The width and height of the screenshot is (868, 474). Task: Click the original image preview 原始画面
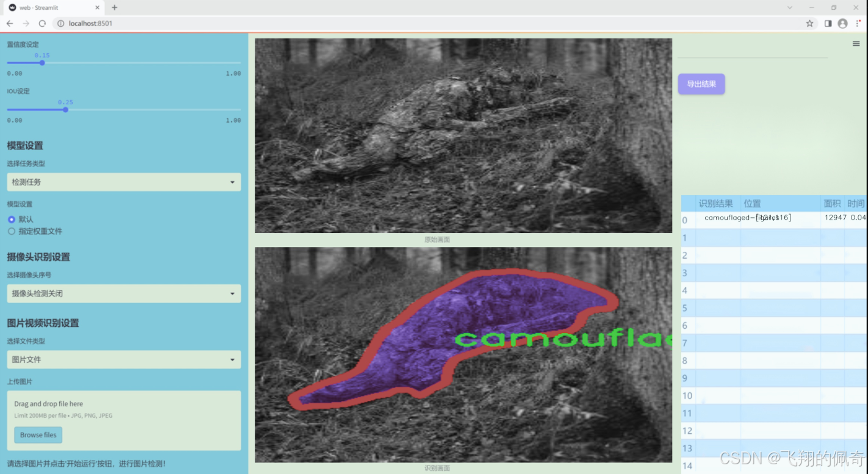point(463,135)
